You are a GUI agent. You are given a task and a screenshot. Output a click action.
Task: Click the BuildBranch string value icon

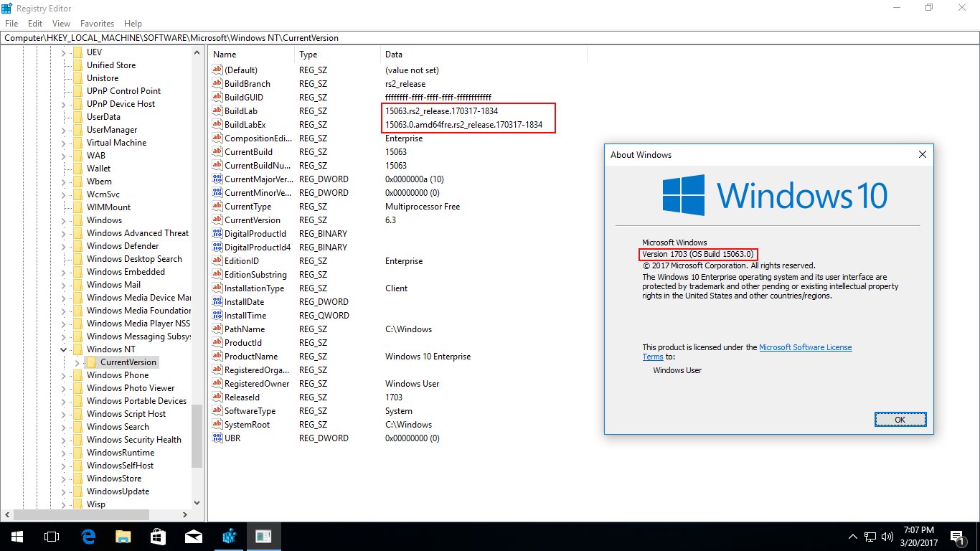219,84
